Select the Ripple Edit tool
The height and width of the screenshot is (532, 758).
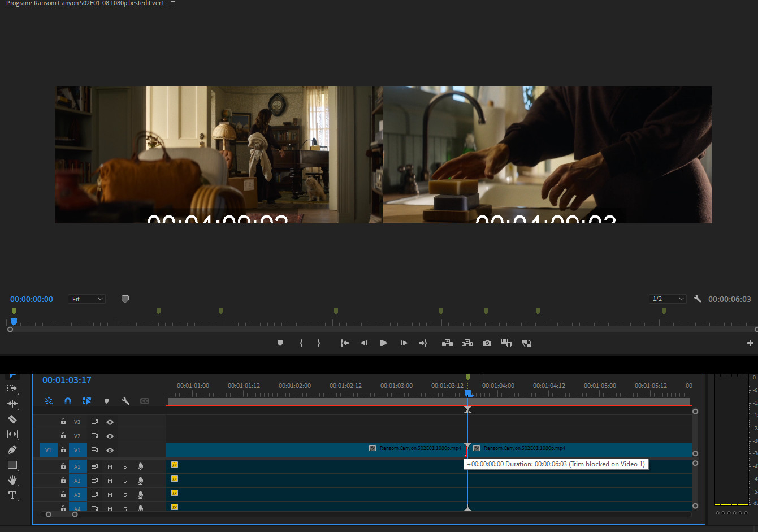12,404
